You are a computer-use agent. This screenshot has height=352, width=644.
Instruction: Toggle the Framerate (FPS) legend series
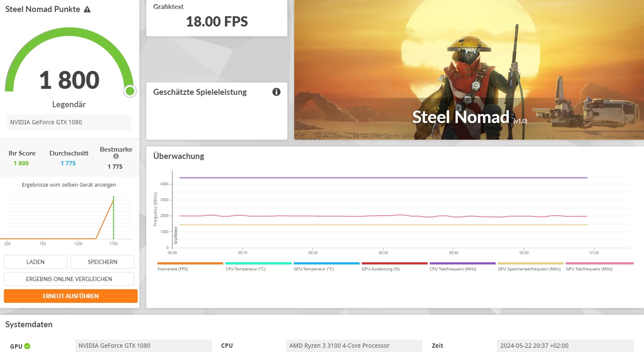point(190,266)
